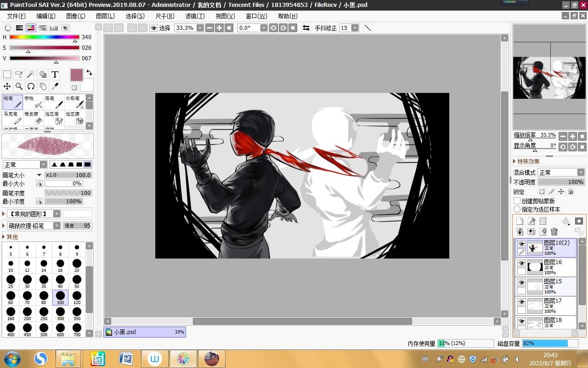Image resolution: width=588 pixels, height=368 pixels.
Task: Choose the Text tool
Action: [x=55, y=74]
